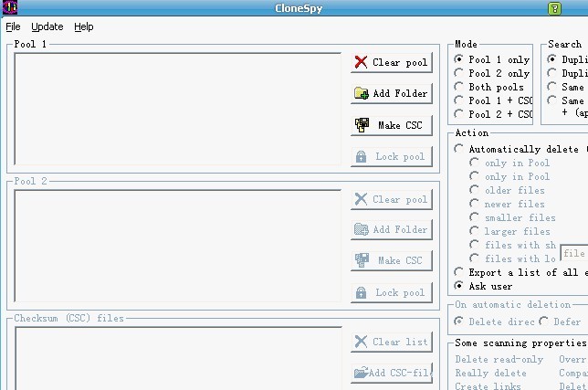Click the red X Clear pool icon
Viewport: 588px width, 390px height.
[x=361, y=63]
